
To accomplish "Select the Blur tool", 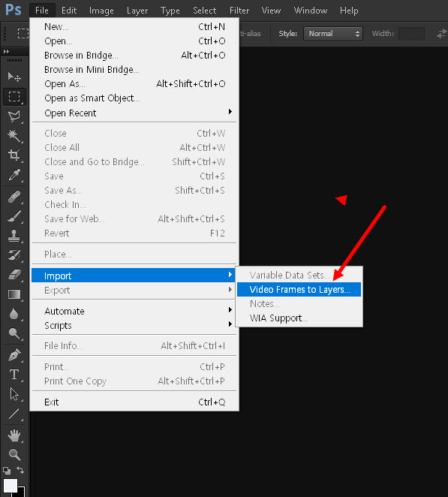I will 14,314.
